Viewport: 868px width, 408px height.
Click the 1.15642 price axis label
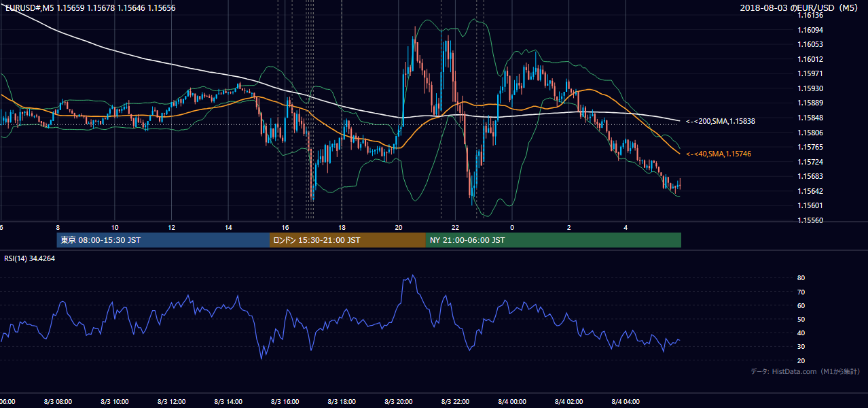[811, 191]
